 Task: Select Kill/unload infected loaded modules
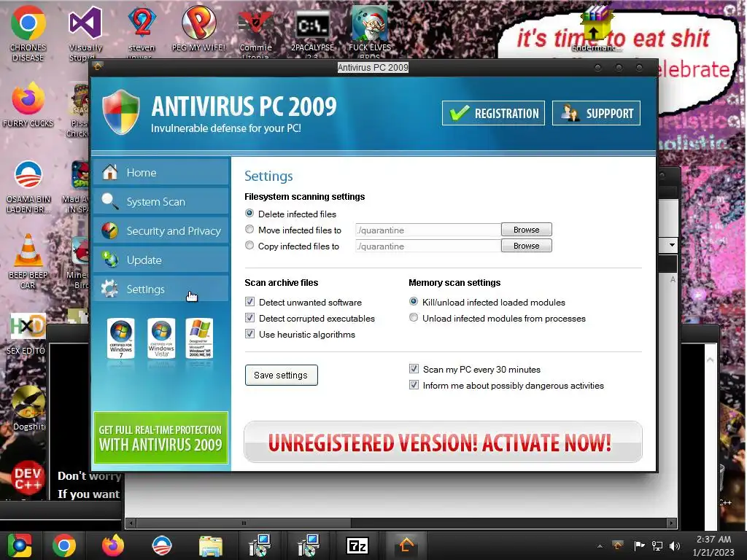414,301
